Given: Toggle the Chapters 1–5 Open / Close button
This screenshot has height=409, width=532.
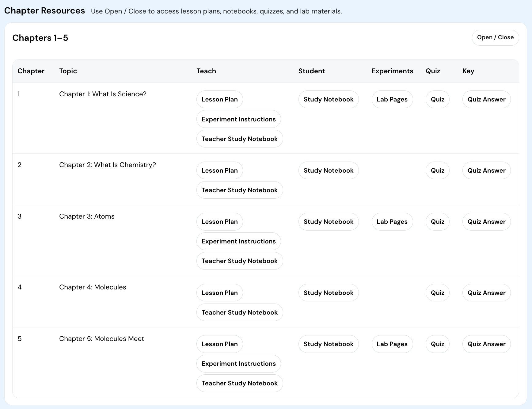Looking at the screenshot, I should point(495,37).
